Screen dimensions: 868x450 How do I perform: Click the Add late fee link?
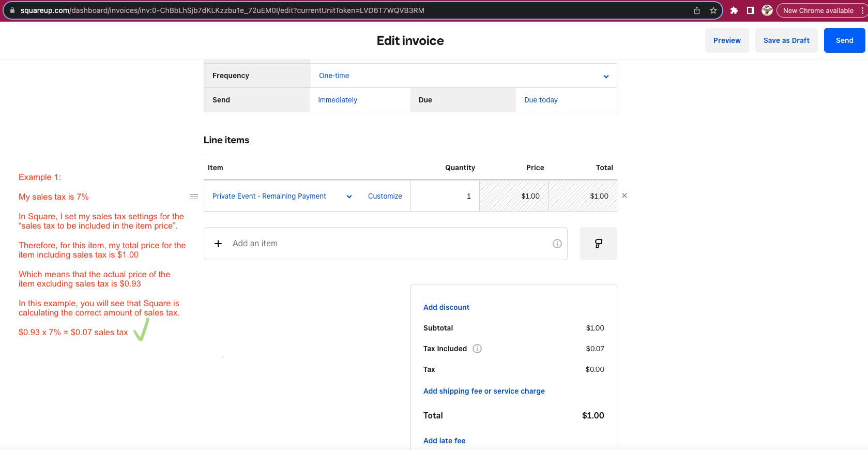(444, 441)
